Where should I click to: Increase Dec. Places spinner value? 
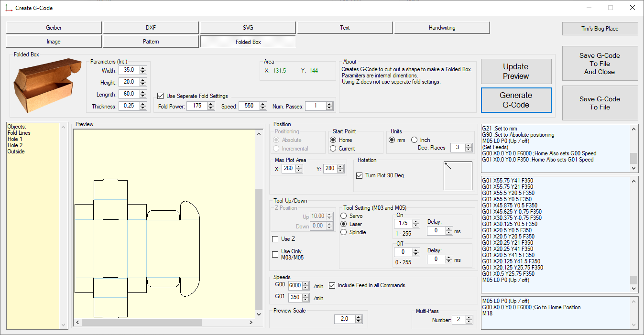(x=467, y=145)
